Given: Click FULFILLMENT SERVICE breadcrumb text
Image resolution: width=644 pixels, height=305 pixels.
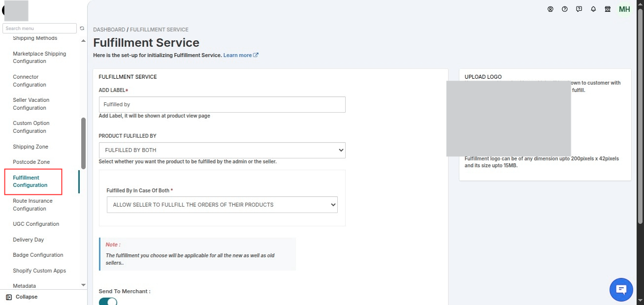Looking at the screenshot, I should [159, 30].
